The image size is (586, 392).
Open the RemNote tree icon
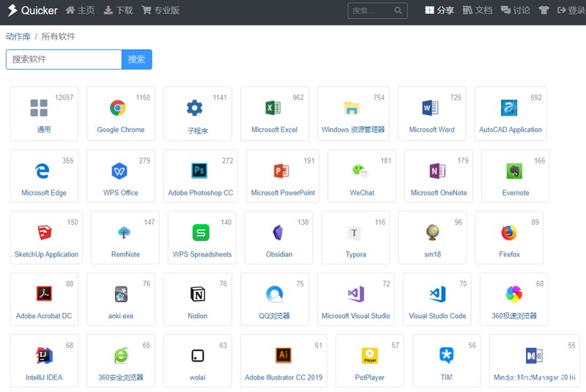click(124, 232)
